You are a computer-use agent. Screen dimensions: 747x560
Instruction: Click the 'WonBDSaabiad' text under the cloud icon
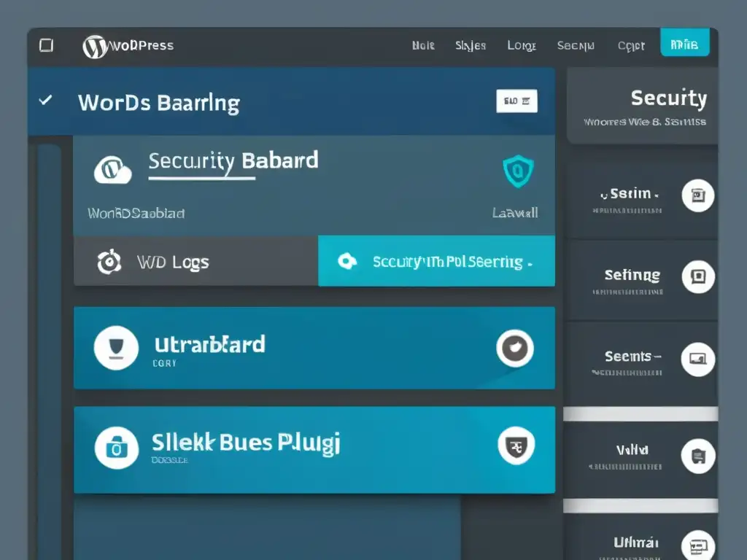click(136, 214)
